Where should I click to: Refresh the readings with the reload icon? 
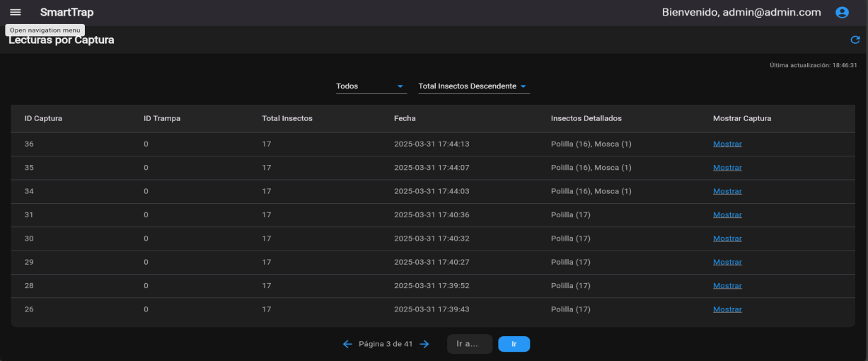(x=855, y=40)
